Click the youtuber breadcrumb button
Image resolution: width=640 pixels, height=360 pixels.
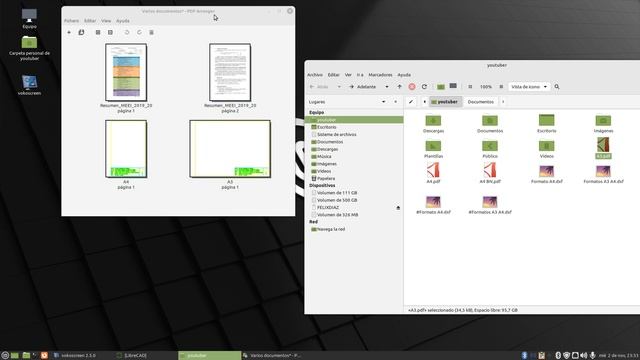445,102
